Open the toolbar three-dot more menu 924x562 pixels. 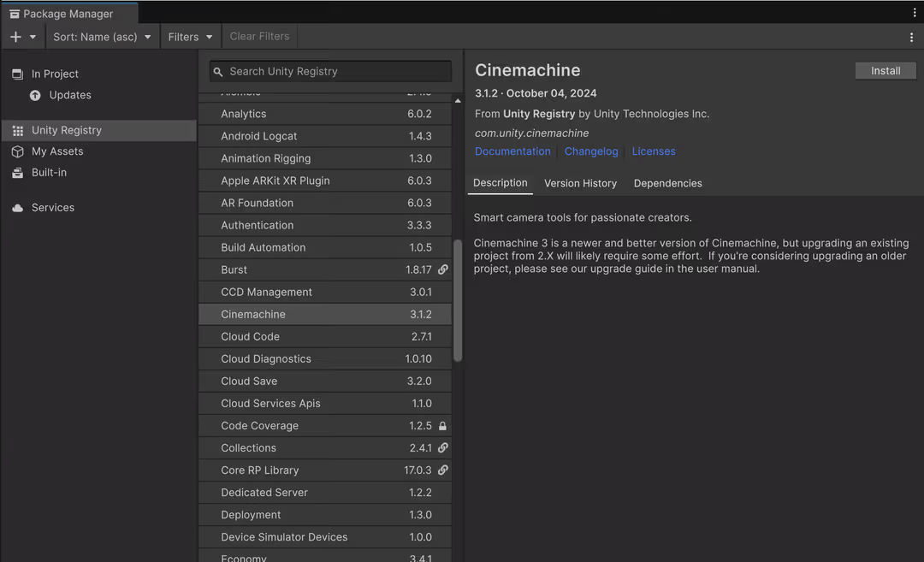(912, 37)
